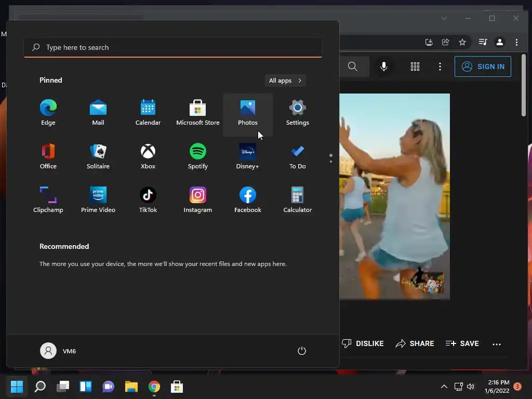
Task: Open YouTube settings three-dot menu
Action: (440, 66)
